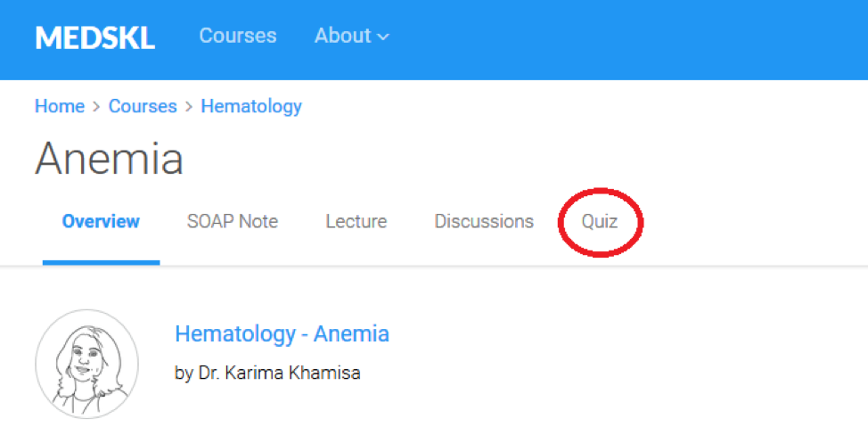Open the Quiz tab circled in red
This screenshot has width=868, height=427.
pos(600,222)
